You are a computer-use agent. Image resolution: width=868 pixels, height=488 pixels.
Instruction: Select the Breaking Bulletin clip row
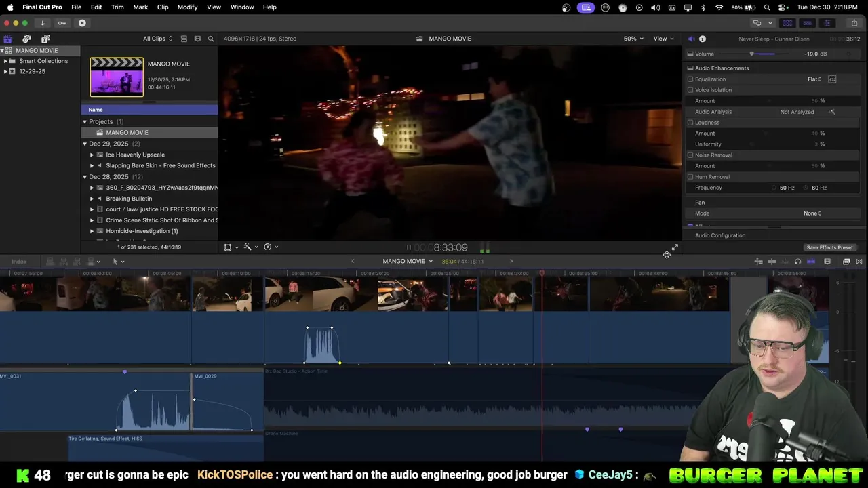149,199
